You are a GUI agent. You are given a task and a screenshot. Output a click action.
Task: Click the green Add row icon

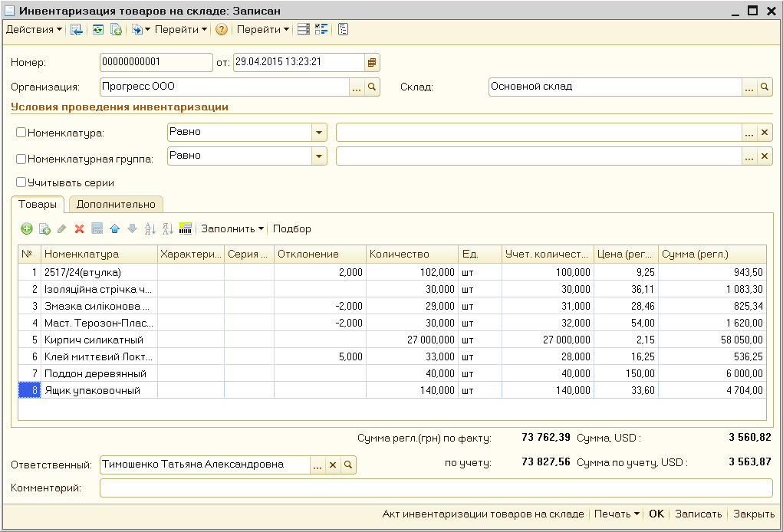coord(27,228)
